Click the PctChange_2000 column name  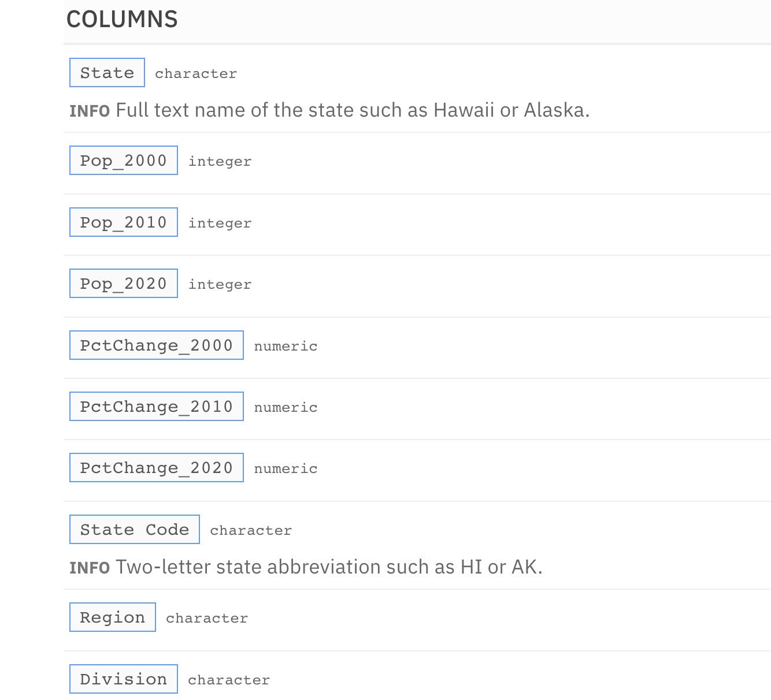[157, 345]
